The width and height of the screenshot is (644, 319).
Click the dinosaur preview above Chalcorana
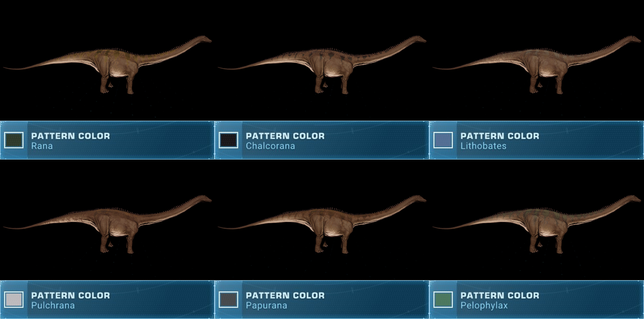coord(322,65)
